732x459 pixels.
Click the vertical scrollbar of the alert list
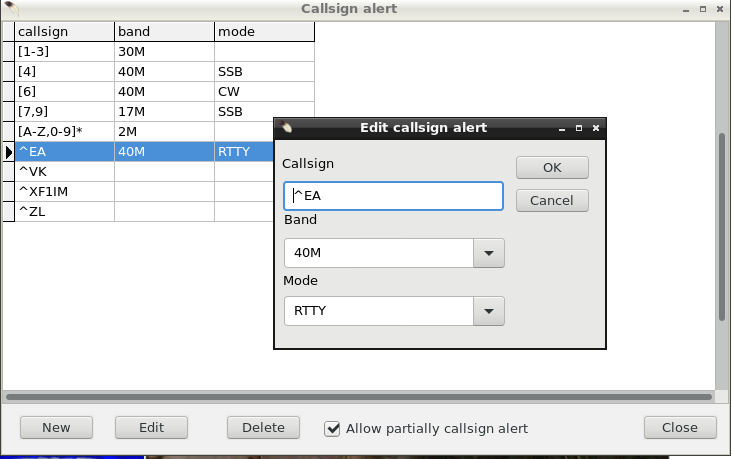click(723, 226)
